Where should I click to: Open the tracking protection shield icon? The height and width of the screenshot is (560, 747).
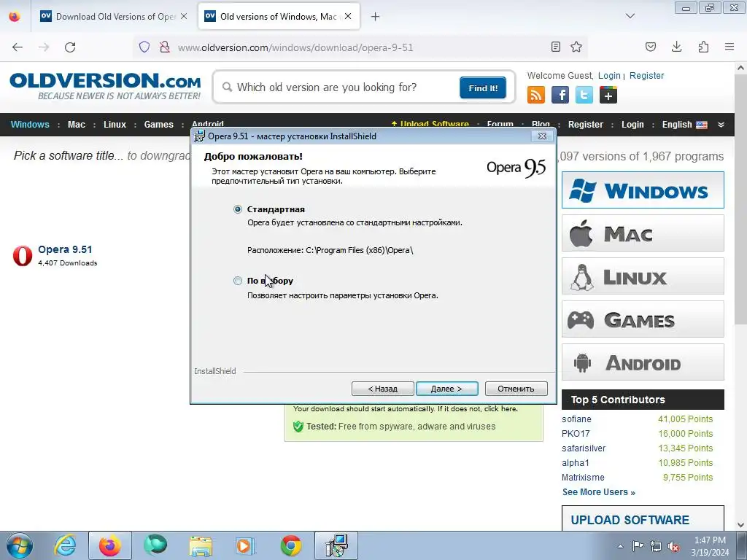pos(144,47)
